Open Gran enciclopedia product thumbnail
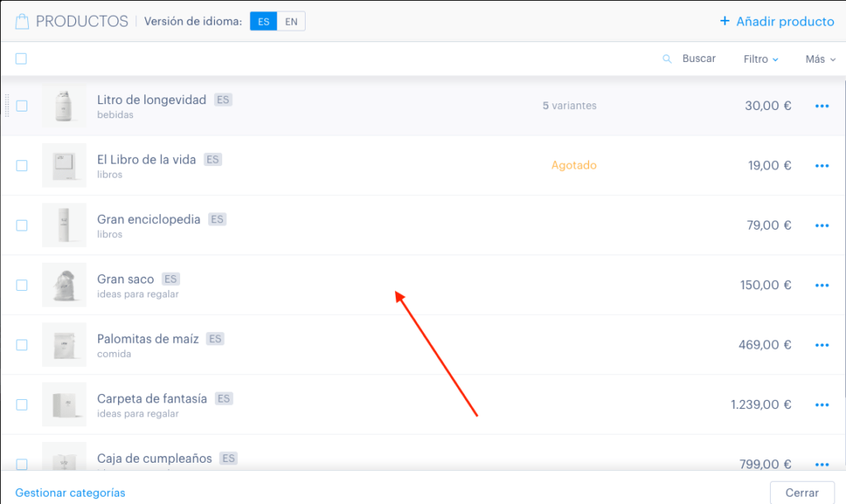 [x=64, y=226]
